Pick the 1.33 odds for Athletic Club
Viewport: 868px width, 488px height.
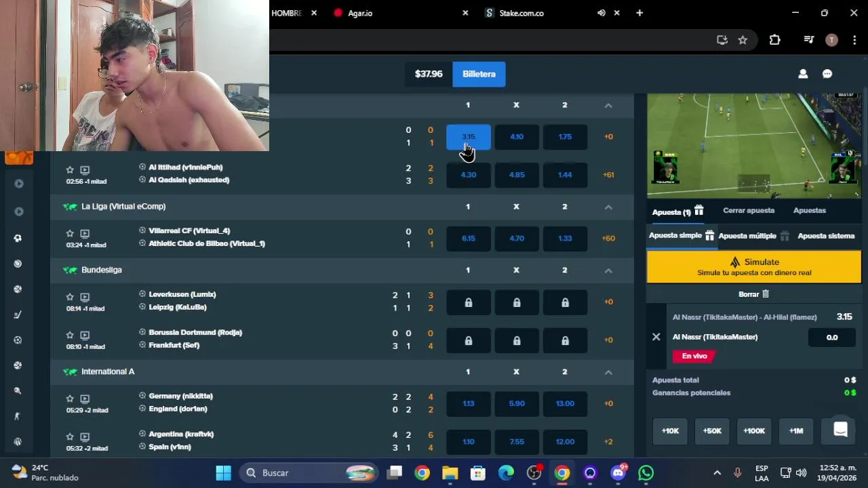pyautogui.click(x=565, y=239)
